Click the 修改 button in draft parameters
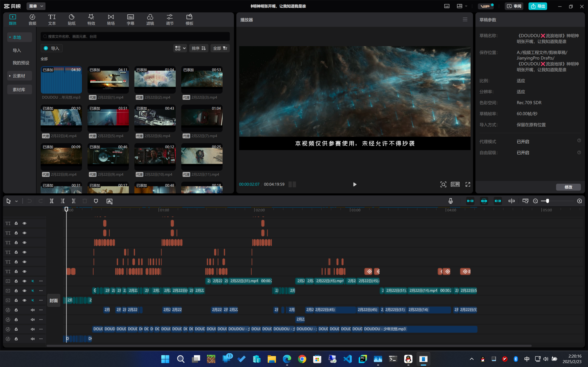 tap(568, 187)
